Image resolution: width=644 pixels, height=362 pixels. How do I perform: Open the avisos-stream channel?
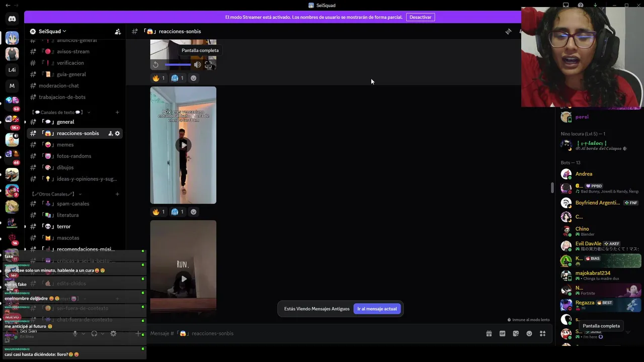coord(74,51)
